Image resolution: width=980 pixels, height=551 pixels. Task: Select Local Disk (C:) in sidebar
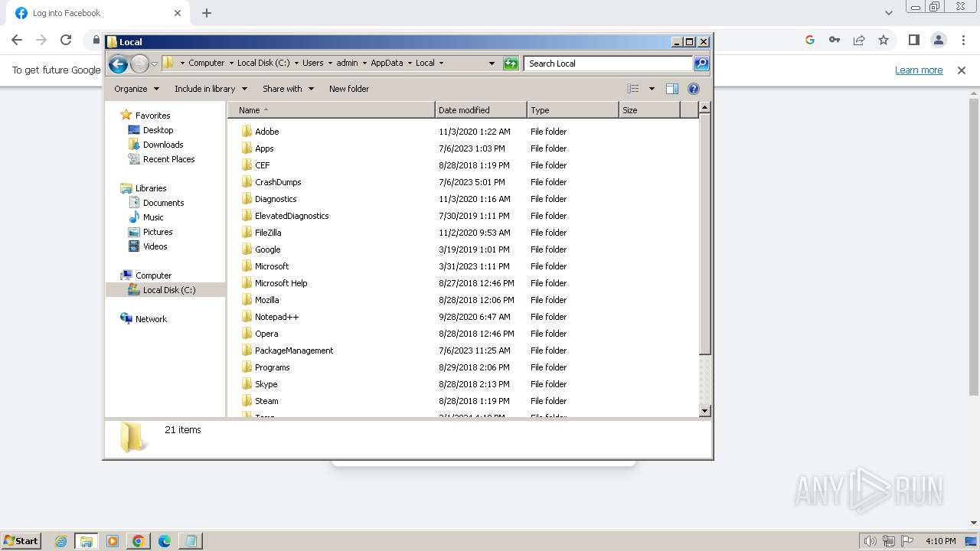coord(165,290)
